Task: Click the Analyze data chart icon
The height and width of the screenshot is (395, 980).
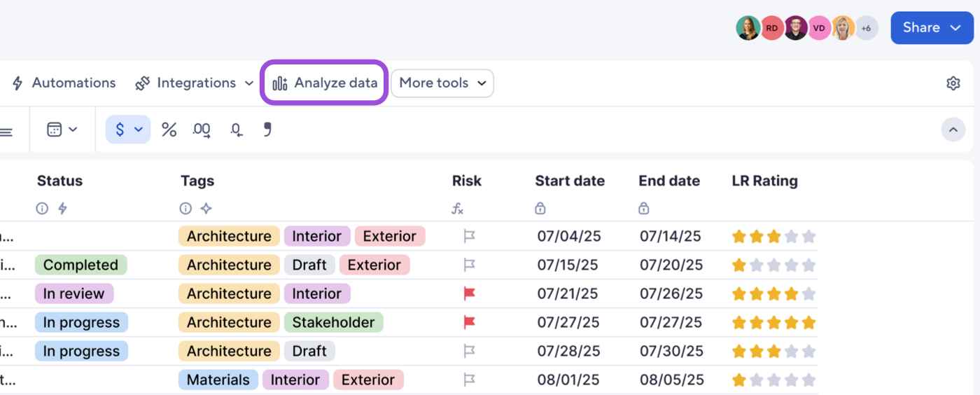Action: point(280,83)
